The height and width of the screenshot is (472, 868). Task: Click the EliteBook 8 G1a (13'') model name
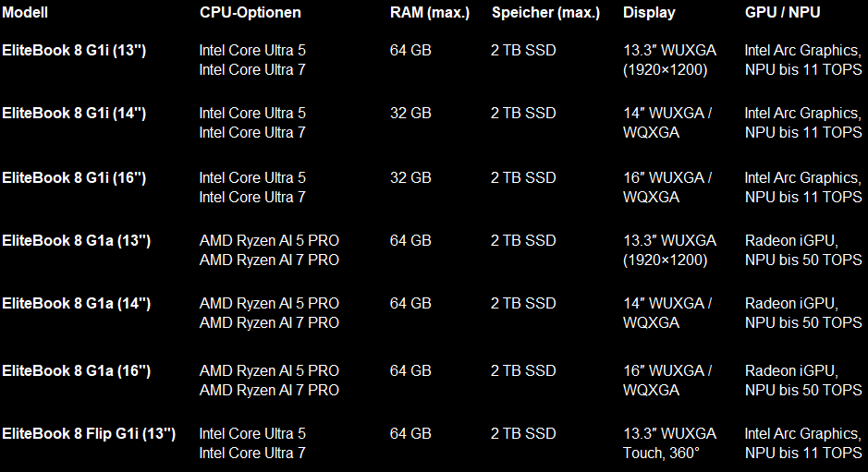(76, 240)
